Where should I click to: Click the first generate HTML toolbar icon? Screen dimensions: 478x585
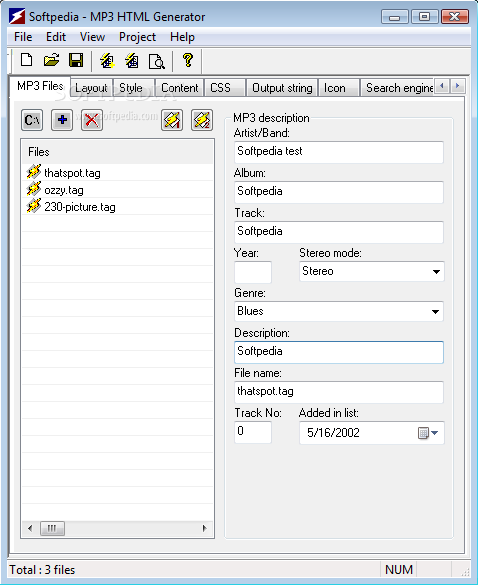click(x=107, y=60)
